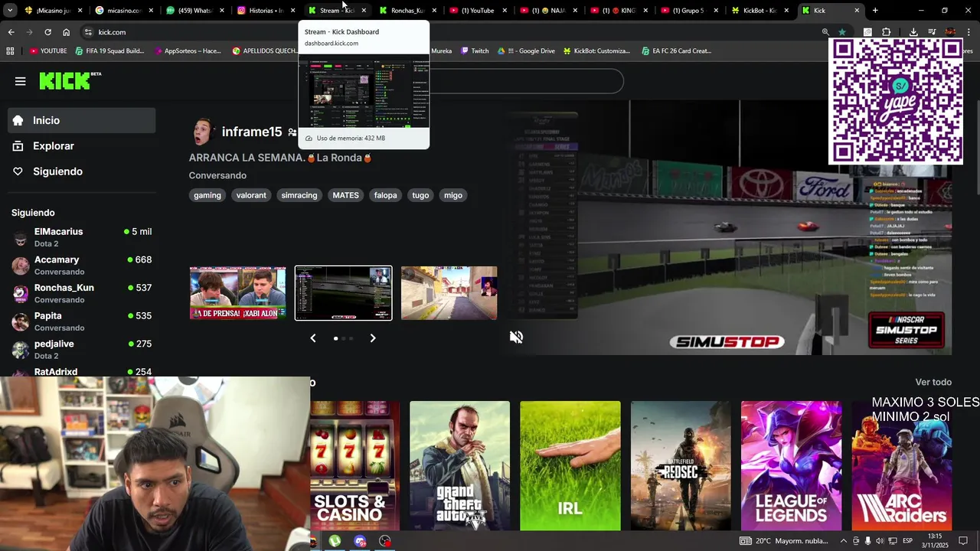Select the gaming tag

tap(207, 195)
